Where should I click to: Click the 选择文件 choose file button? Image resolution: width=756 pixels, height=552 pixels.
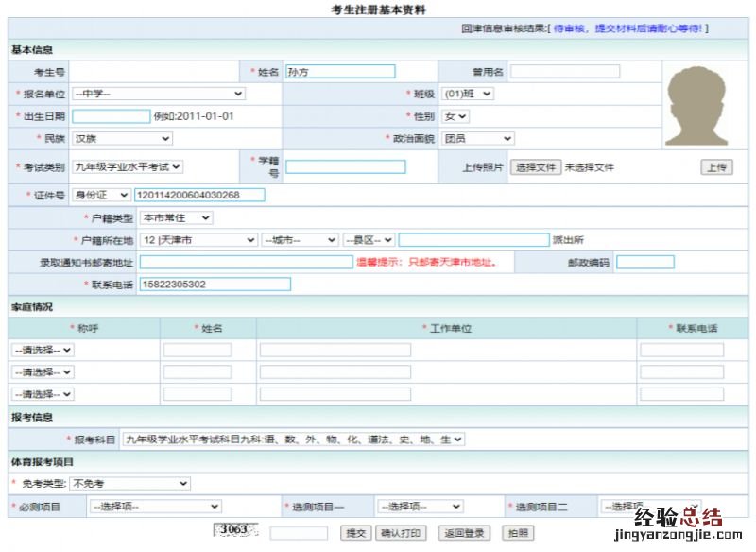[x=535, y=167]
